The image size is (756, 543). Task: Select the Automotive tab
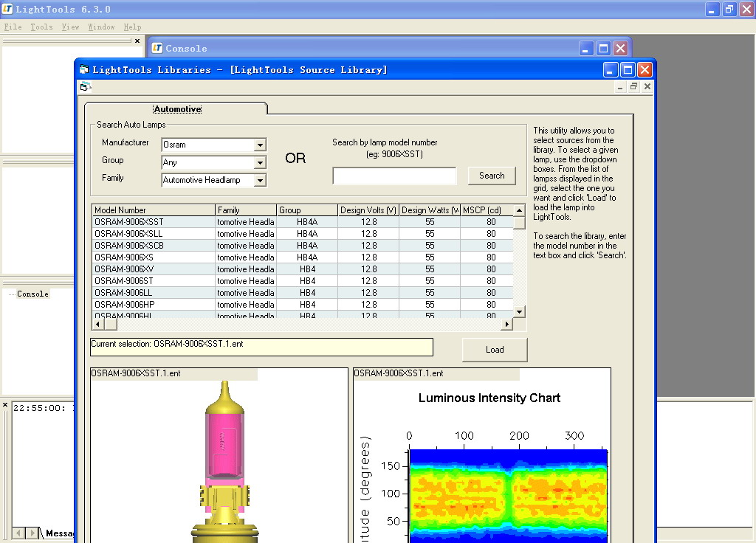[x=177, y=109]
